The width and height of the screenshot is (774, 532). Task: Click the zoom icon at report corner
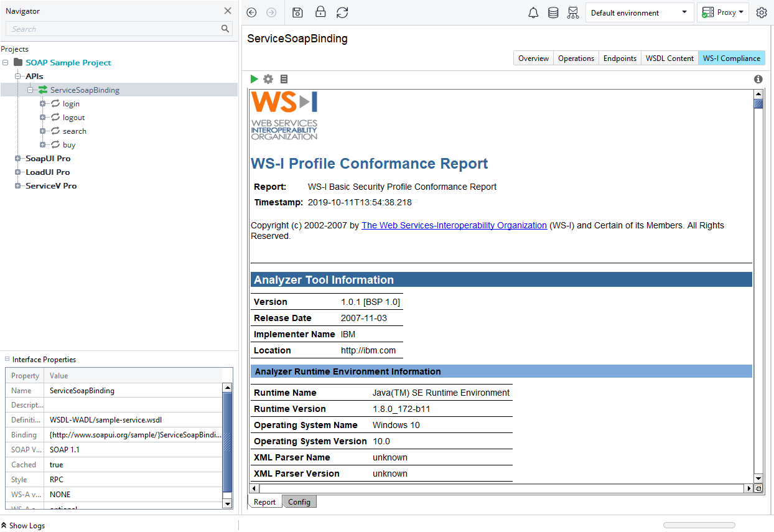pos(758,489)
